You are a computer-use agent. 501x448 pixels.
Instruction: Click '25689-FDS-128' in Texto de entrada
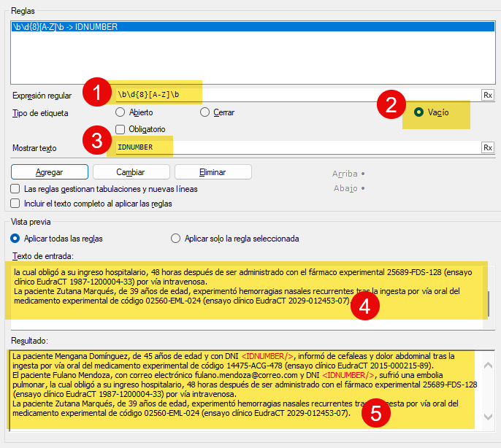click(414, 272)
